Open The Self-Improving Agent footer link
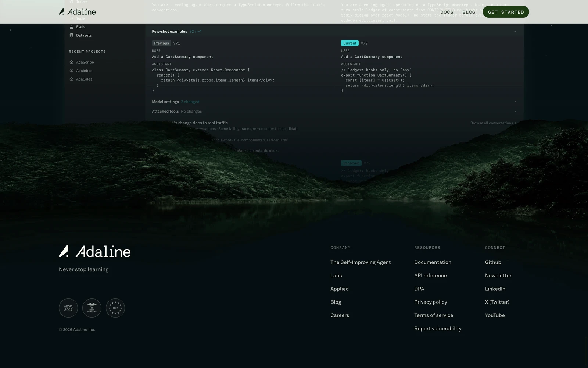 pos(361,262)
